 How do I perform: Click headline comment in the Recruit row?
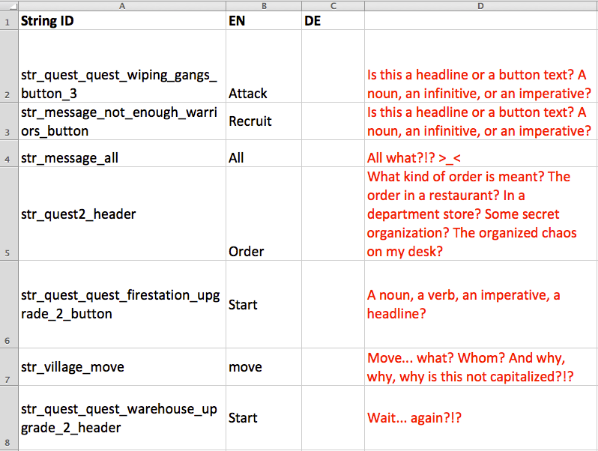pos(481,121)
